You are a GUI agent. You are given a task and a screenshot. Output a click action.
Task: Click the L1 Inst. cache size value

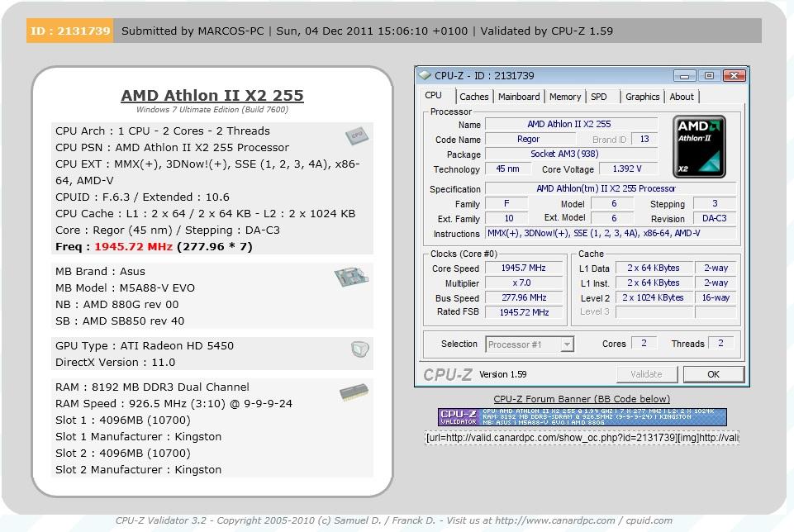[654, 283]
